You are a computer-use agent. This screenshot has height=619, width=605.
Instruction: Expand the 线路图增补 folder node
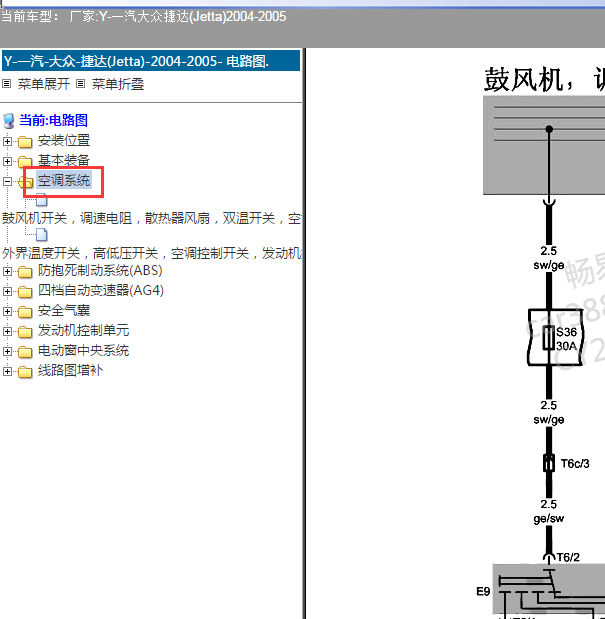click(x=7, y=371)
